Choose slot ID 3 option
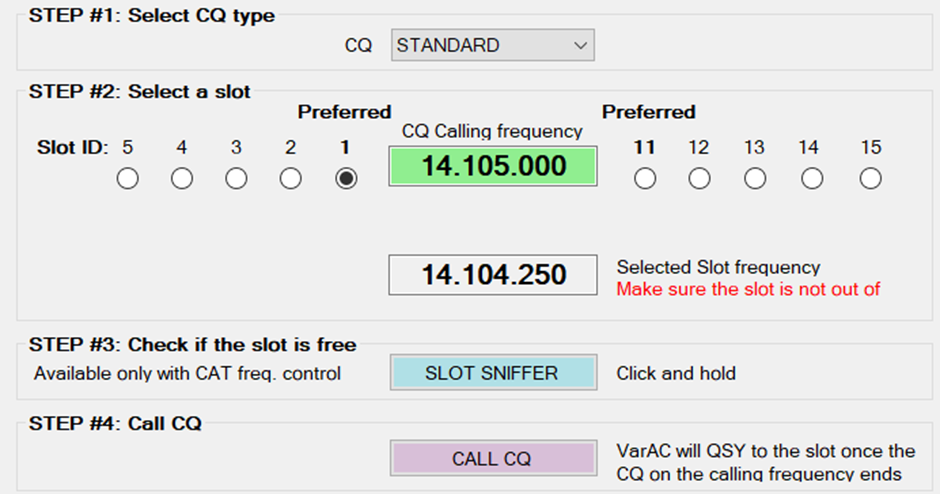940x494 pixels. point(236,179)
